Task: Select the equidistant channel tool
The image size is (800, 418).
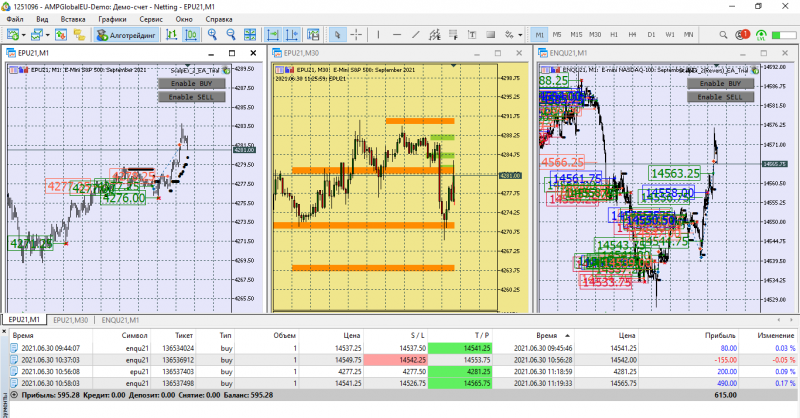Action: coord(435,35)
